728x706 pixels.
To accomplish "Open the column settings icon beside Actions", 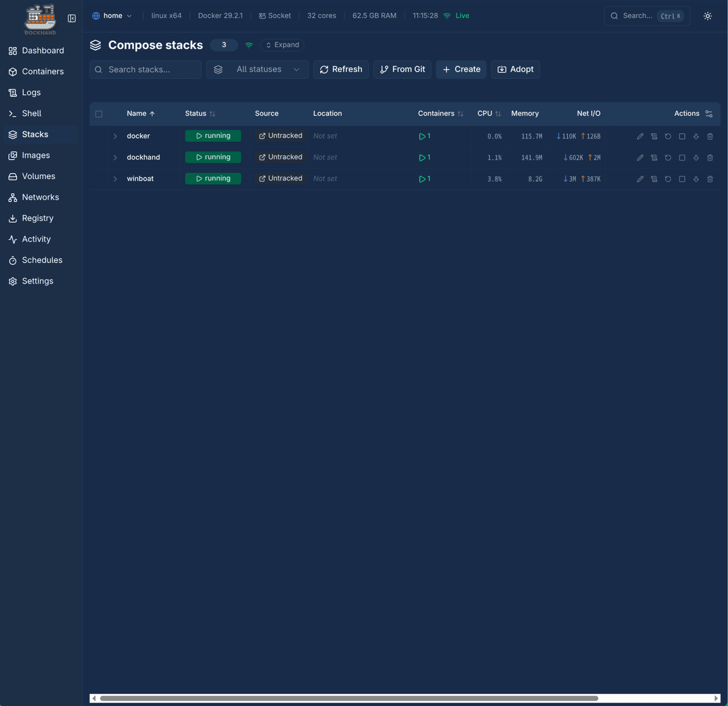I will pyautogui.click(x=709, y=114).
